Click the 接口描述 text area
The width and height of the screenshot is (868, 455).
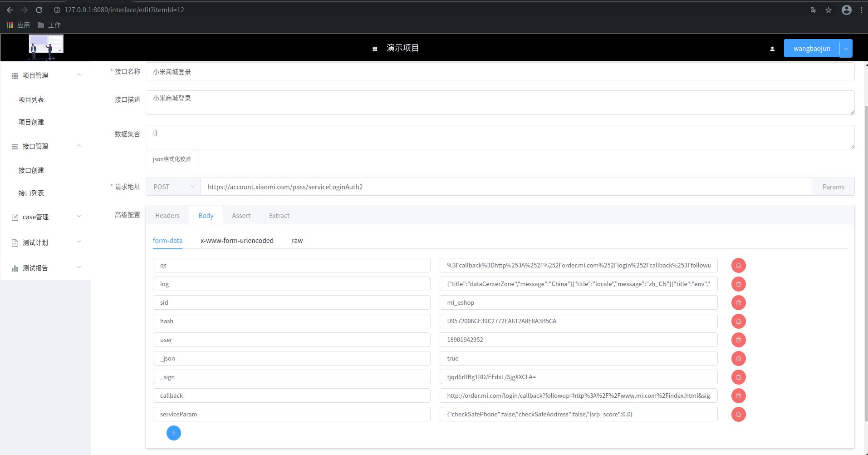(x=500, y=103)
